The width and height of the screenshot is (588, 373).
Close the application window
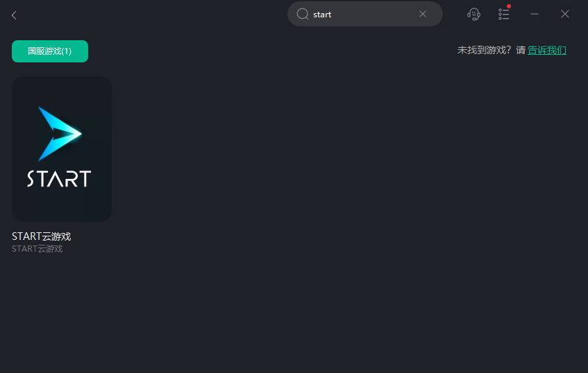(x=565, y=15)
